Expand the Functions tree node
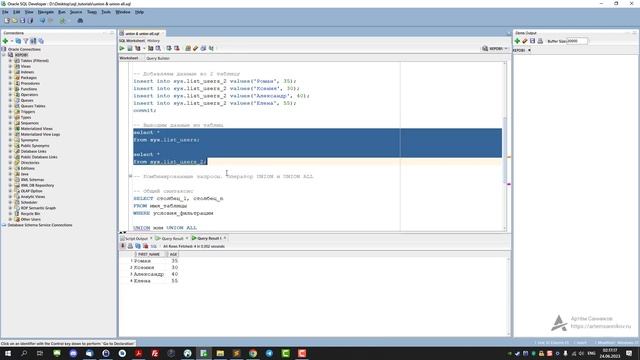Image resolution: width=640 pixels, height=360 pixels. coord(11,89)
